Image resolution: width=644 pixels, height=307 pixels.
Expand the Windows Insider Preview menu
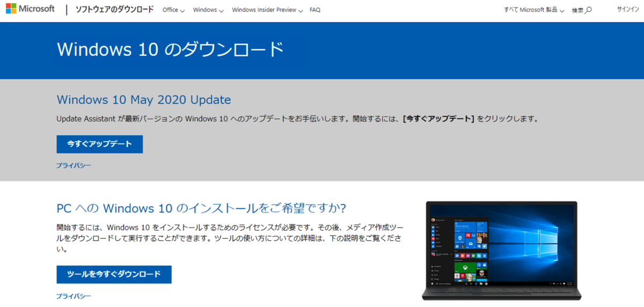[x=267, y=10]
